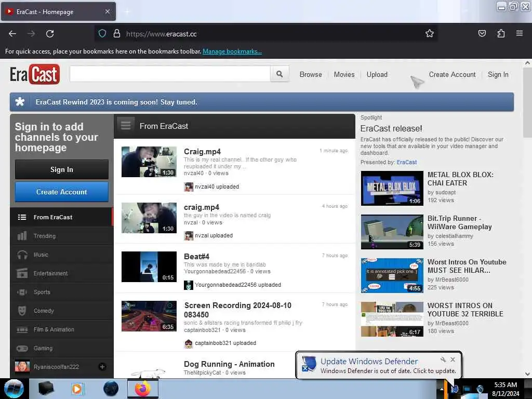Show hidden system tray icons arrow
Viewport: 532px width, 399px height.
click(x=442, y=389)
